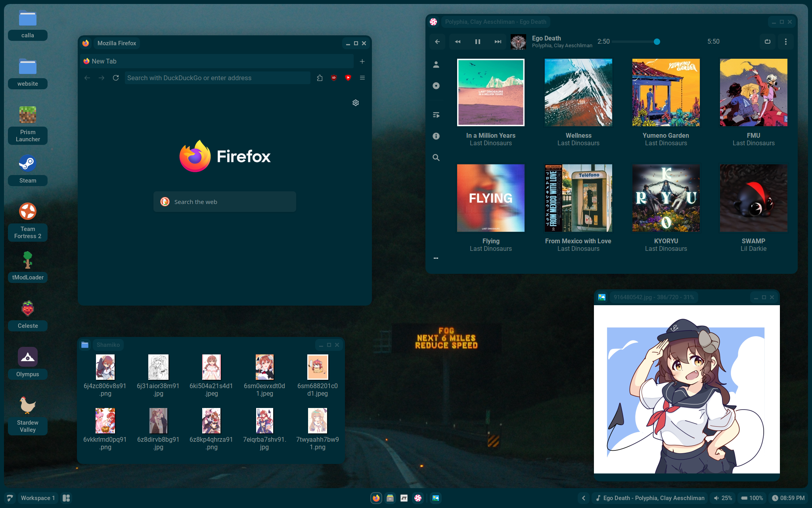Viewport: 812px width, 508px height.
Task: Open the Yumeno Garden album
Action: tap(666, 92)
